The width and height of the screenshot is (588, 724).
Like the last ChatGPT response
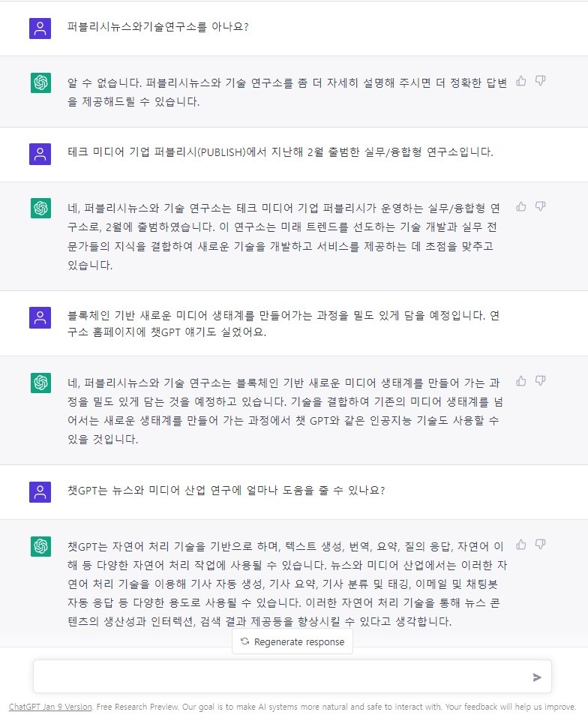tap(521, 544)
